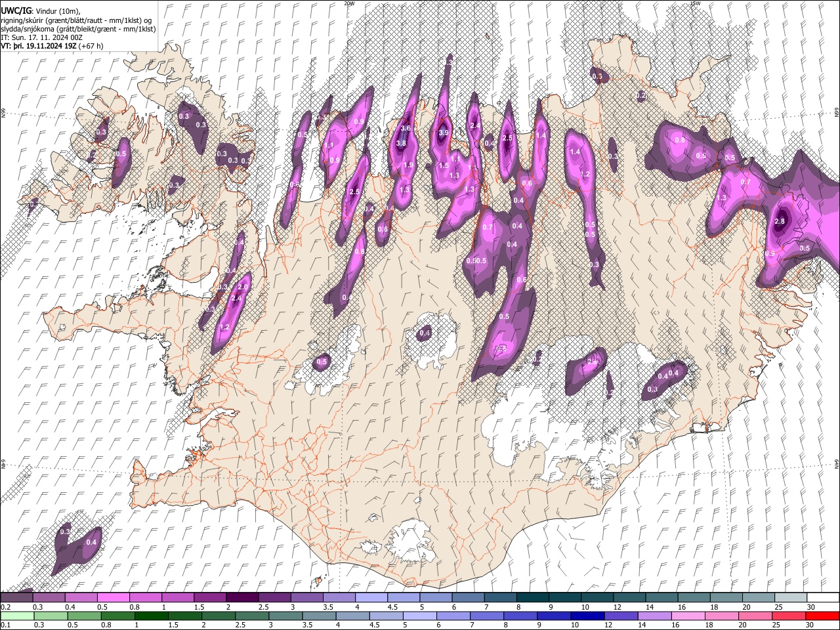Click the 1.9 precipitation value on map
The width and height of the screenshot is (840, 630).
(x=408, y=165)
